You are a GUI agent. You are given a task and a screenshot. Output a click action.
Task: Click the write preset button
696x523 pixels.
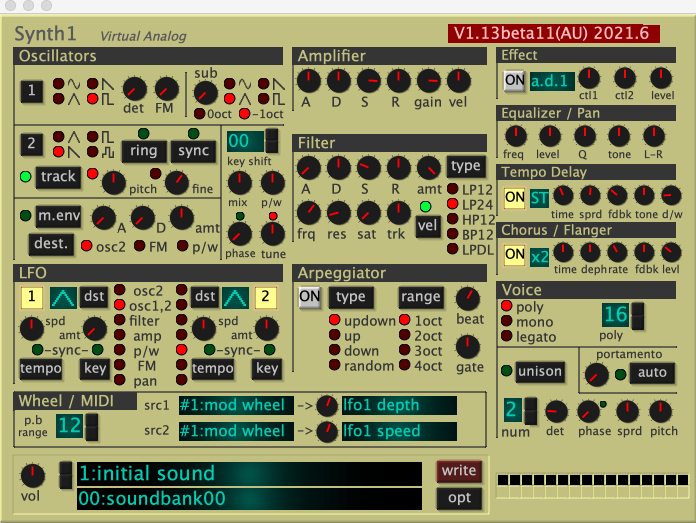click(459, 471)
